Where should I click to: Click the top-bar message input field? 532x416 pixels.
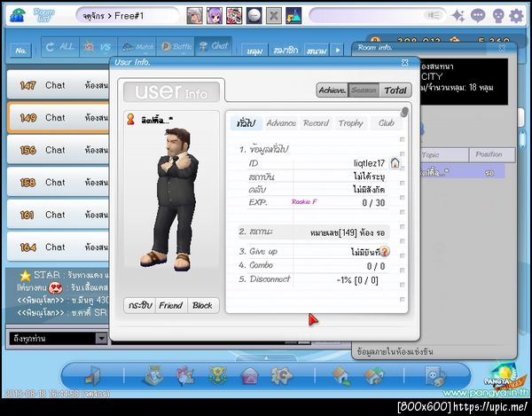(x=378, y=16)
